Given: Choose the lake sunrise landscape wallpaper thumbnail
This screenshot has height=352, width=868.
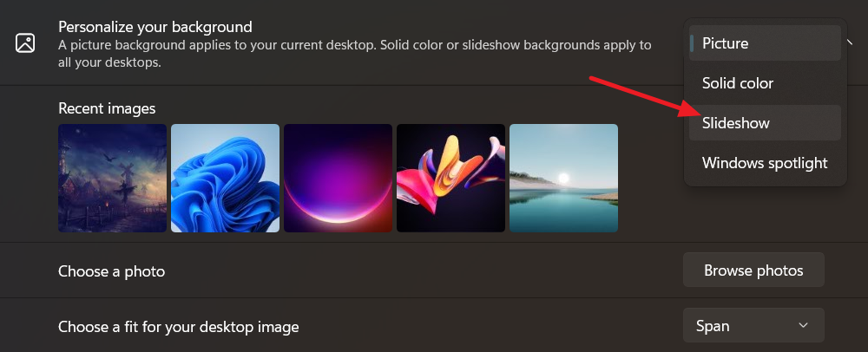Looking at the screenshot, I should [563, 178].
